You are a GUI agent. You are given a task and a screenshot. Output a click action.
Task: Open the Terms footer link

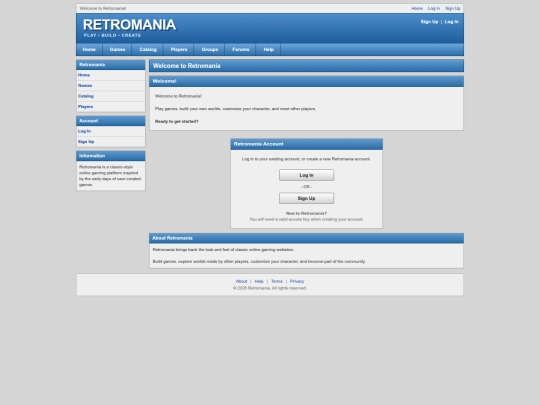coord(277,281)
